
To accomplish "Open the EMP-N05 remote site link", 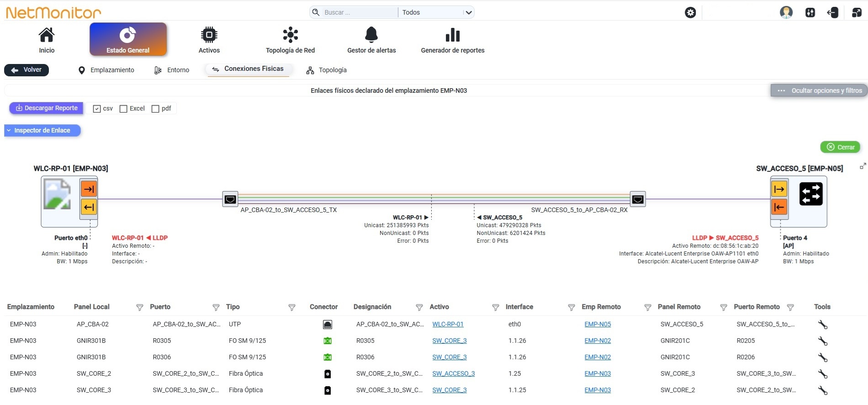I will 598,324.
